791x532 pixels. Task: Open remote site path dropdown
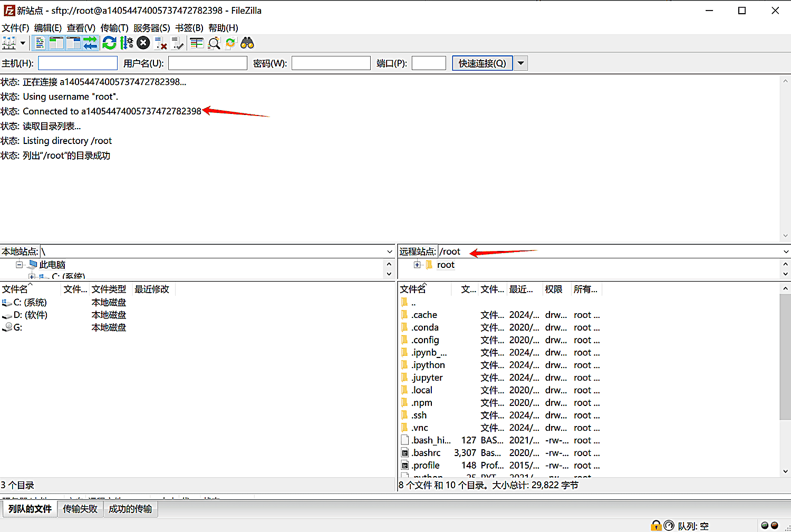[786, 252]
